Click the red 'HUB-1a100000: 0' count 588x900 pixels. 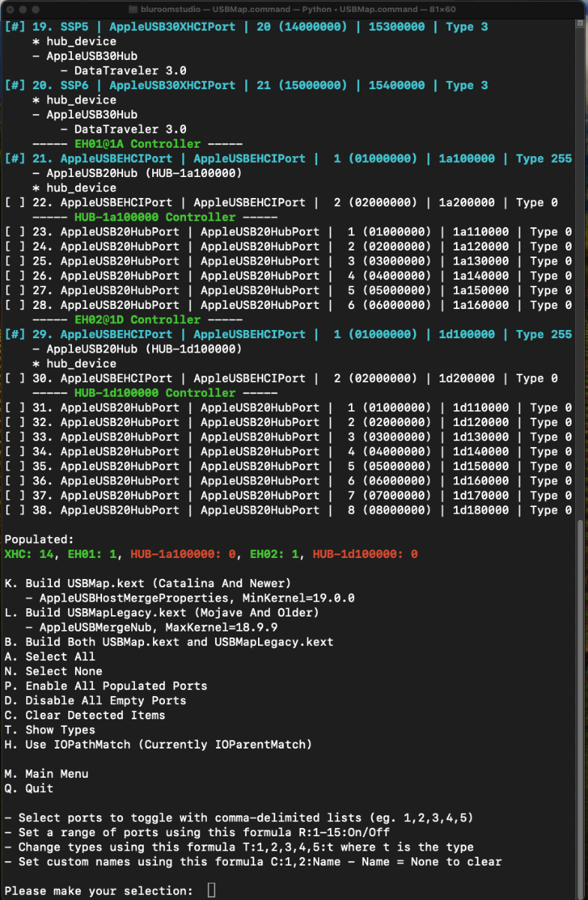coord(183,553)
